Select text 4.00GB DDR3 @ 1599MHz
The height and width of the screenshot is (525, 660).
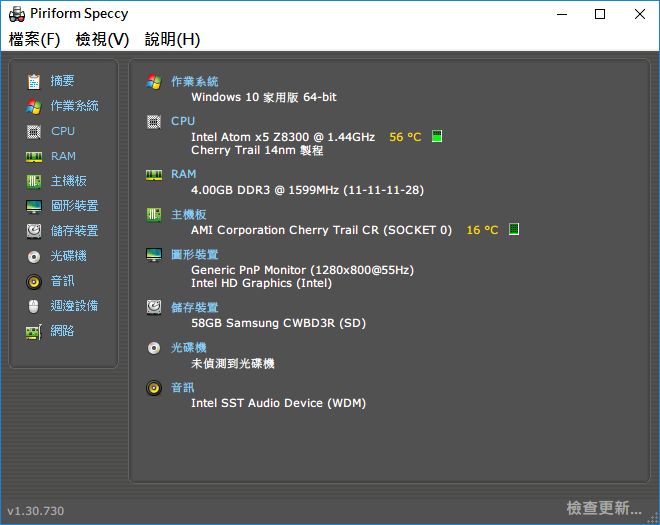265,190
